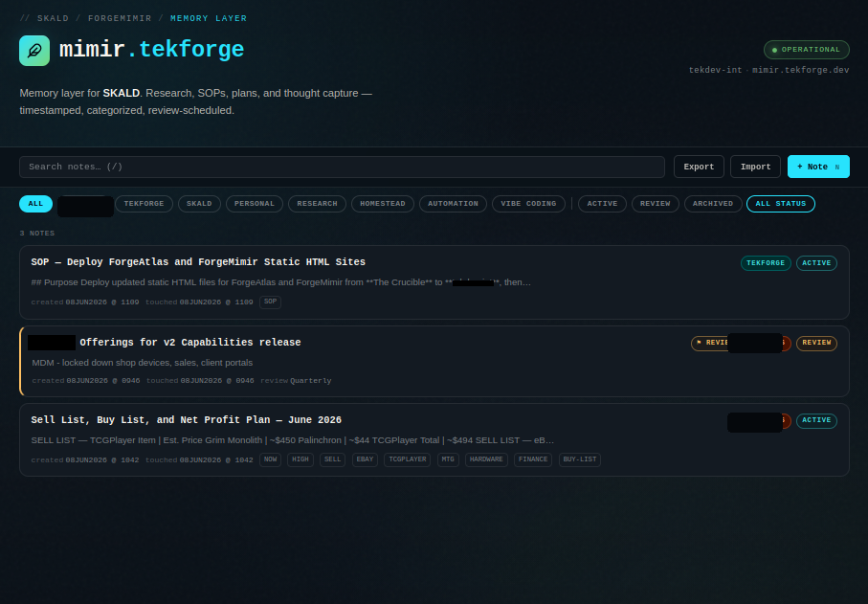This screenshot has height=604, width=868.
Task: Open the SOP Deploy ForgeAtlas note title
Action: (x=198, y=262)
